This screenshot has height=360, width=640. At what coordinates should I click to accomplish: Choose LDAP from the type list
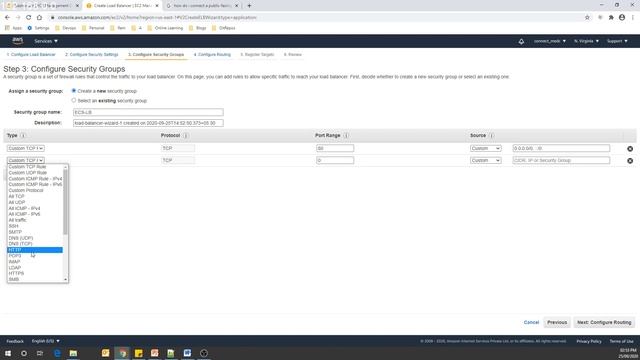(35, 268)
